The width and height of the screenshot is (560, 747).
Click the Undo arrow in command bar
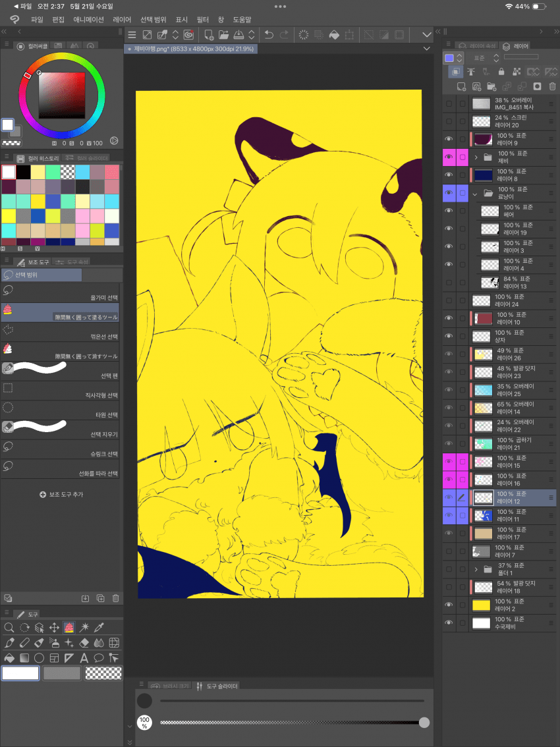pos(269,35)
